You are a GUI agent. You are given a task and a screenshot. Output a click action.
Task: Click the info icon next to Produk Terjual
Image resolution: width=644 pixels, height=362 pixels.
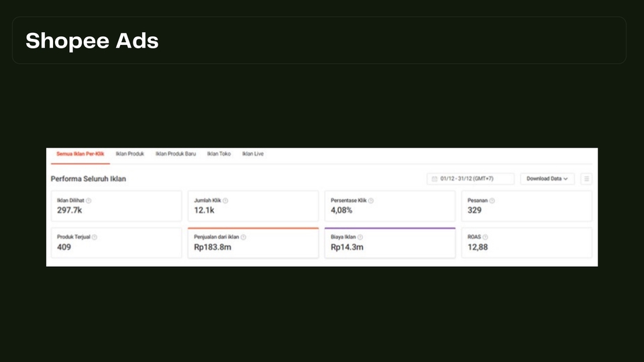tap(95, 237)
